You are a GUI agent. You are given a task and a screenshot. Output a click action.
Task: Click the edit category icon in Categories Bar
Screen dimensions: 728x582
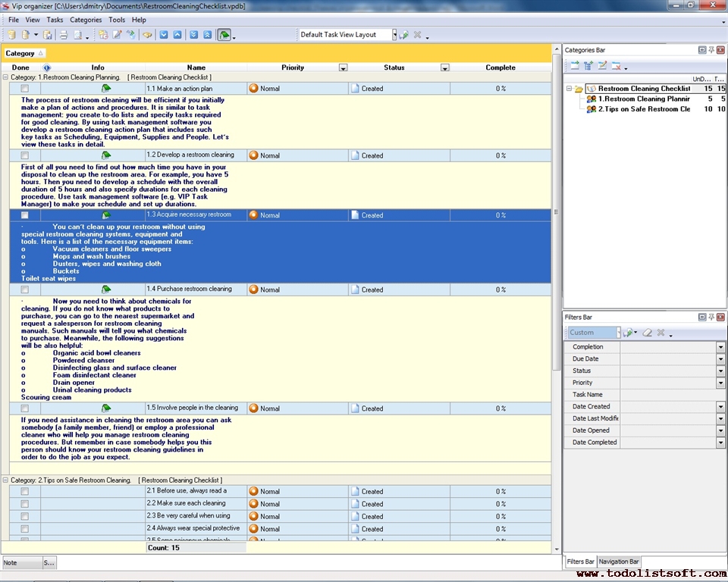tap(602, 66)
